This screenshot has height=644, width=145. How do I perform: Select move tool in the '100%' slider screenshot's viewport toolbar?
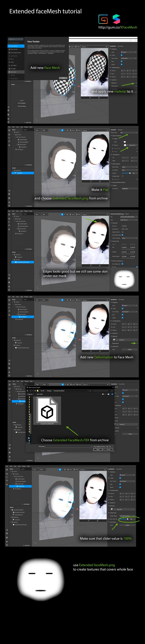(x=60, y=470)
